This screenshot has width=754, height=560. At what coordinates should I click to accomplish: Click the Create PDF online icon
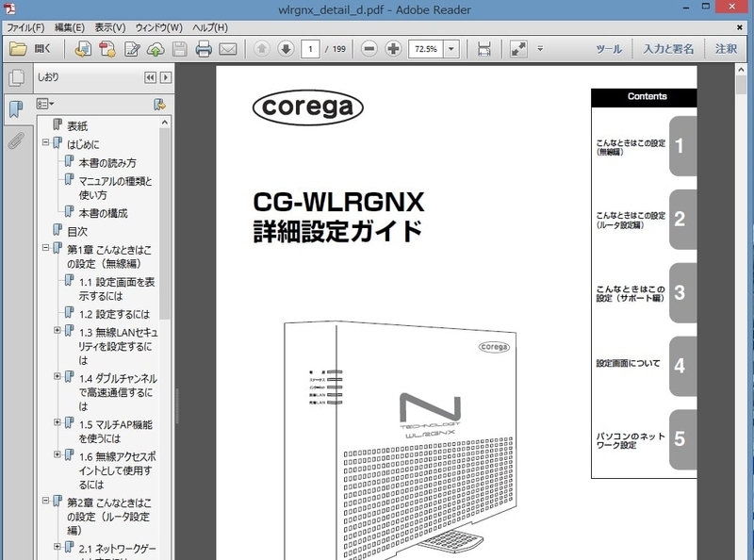[x=83, y=49]
